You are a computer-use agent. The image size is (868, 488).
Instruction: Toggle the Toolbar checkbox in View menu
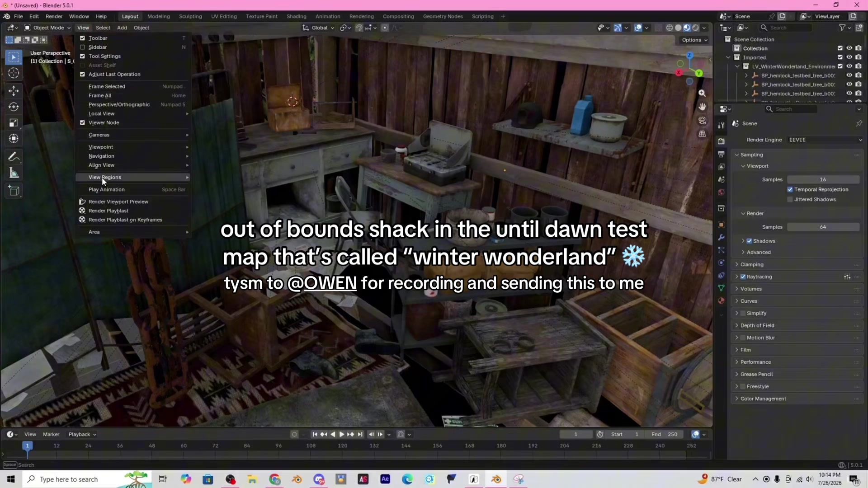click(x=82, y=38)
